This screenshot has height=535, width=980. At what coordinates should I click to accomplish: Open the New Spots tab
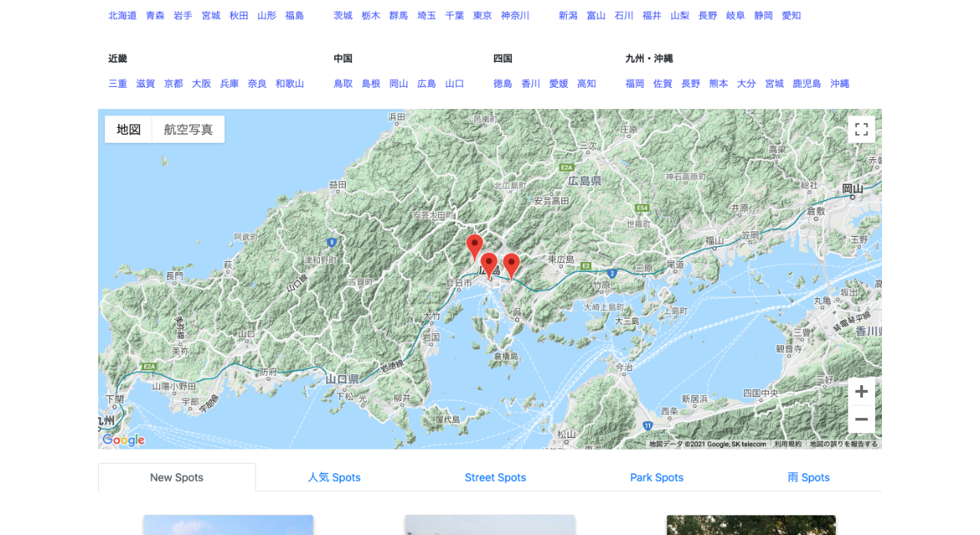176,477
